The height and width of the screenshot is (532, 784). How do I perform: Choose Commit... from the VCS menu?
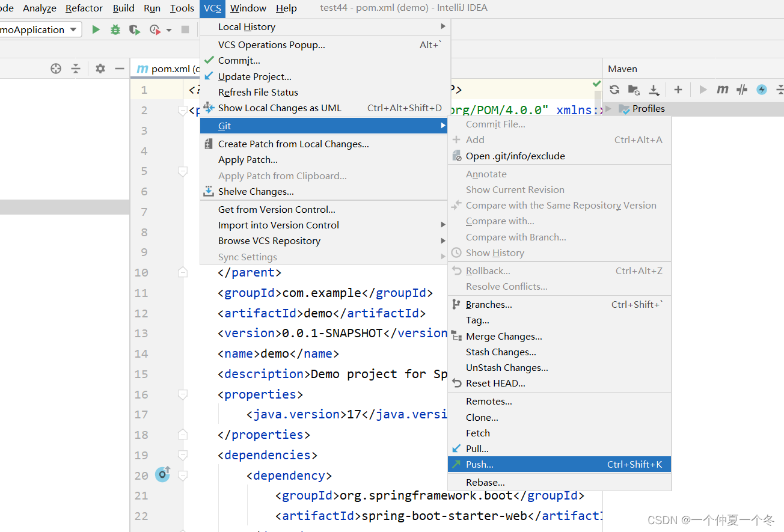[x=325, y=60]
